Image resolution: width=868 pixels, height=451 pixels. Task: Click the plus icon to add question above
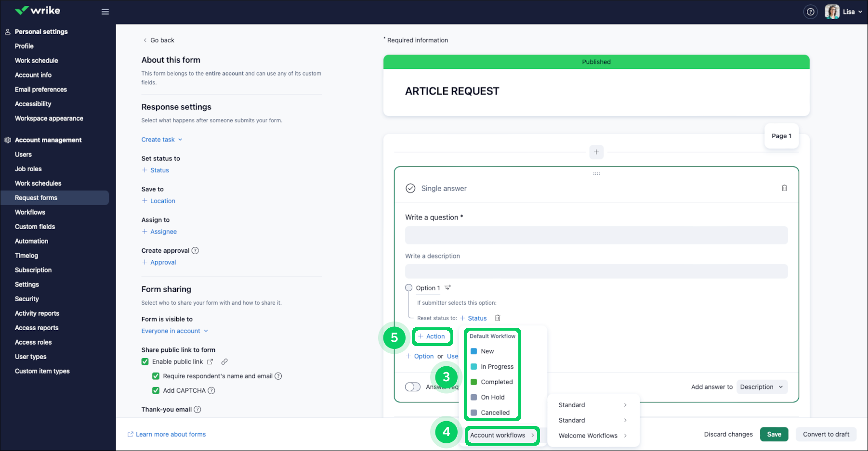click(x=596, y=152)
